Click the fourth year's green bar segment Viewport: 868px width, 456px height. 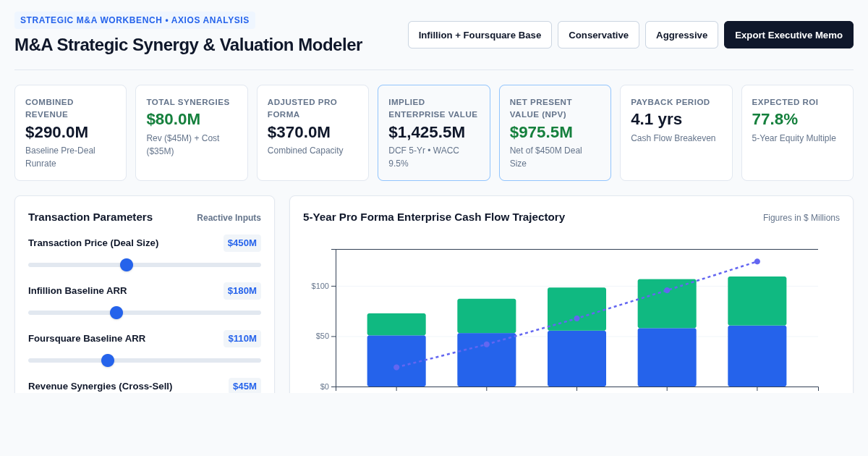point(667,304)
